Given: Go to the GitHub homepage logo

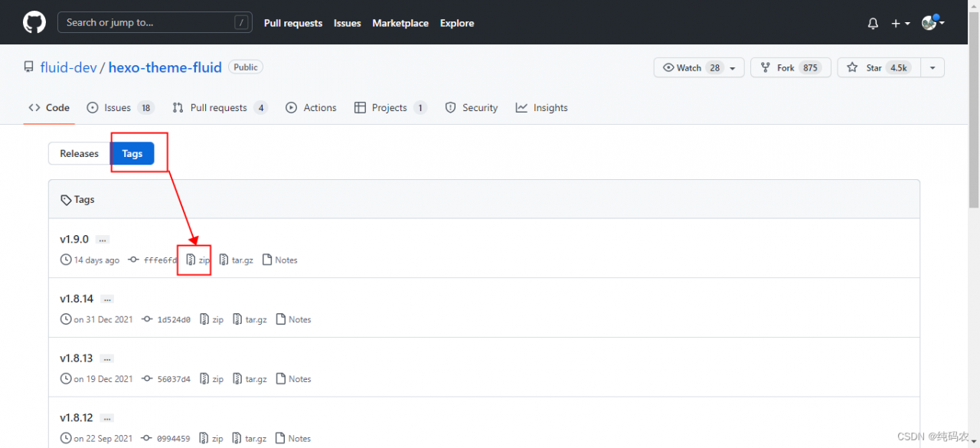Looking at the screenshot, I should (34, 23).
